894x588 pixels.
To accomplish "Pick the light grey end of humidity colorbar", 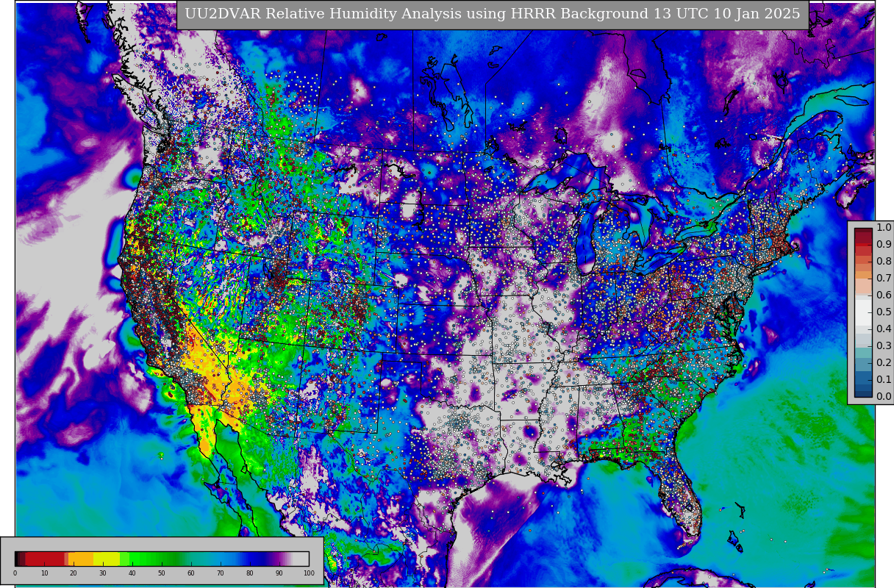I will click(x=301, y=559).
